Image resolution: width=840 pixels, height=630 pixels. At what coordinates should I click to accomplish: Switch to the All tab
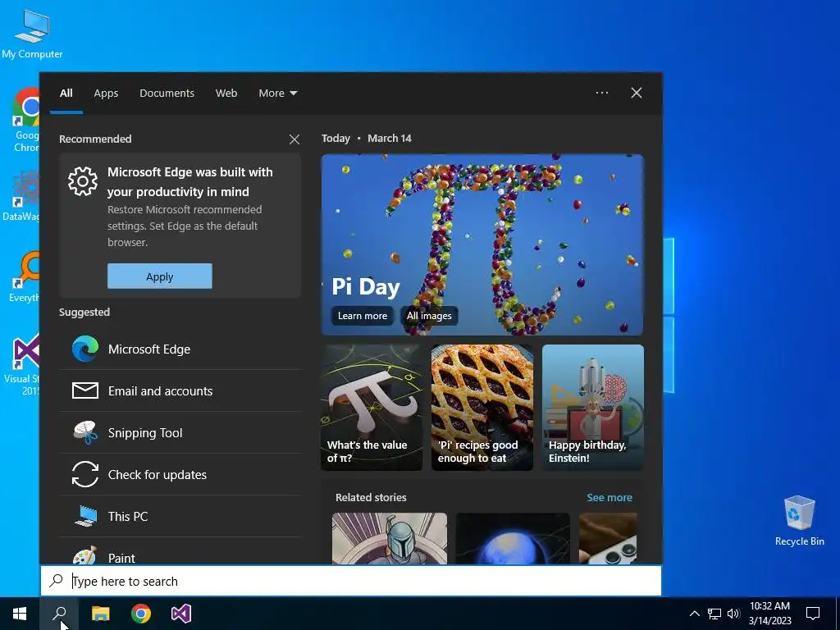[x=66, y=94]
